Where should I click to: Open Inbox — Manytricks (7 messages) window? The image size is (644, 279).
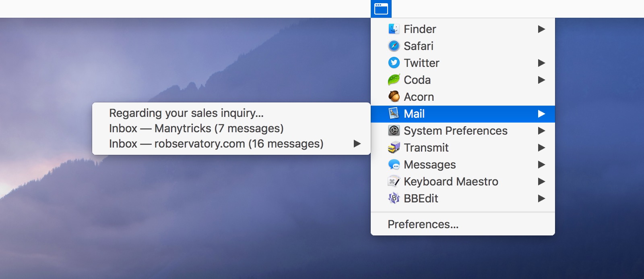coord(196,128)
